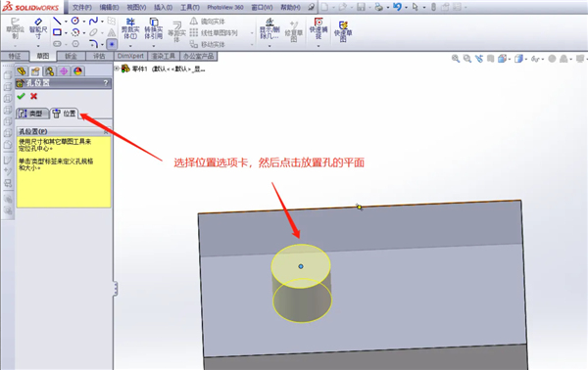Open the Trim Entities dropdown arrow
Screen dimensions: 588x370
pos(130,46)
